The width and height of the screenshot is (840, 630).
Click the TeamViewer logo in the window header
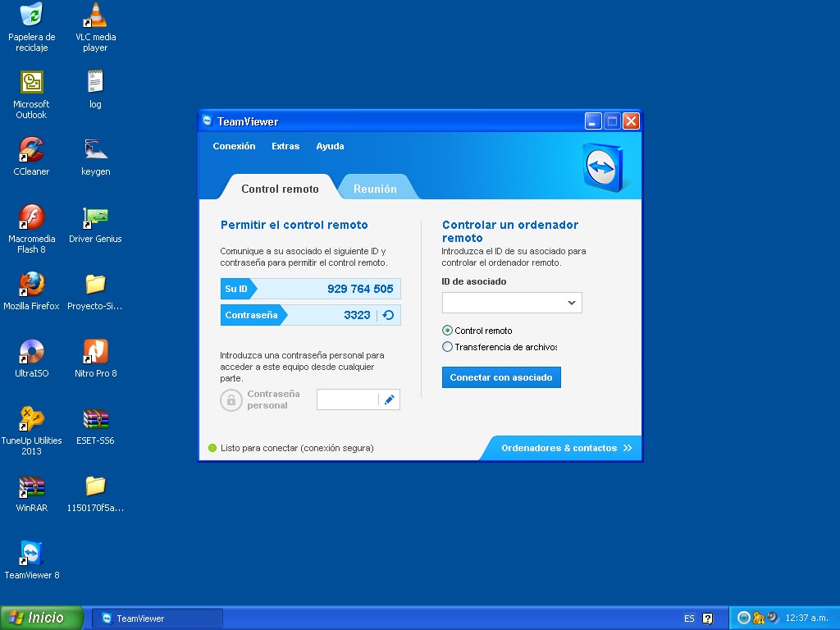point(603,167)
